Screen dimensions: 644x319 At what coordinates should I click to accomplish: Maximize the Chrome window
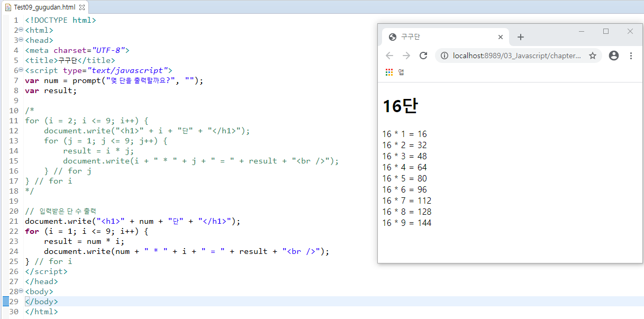click(x=606, y=31)
